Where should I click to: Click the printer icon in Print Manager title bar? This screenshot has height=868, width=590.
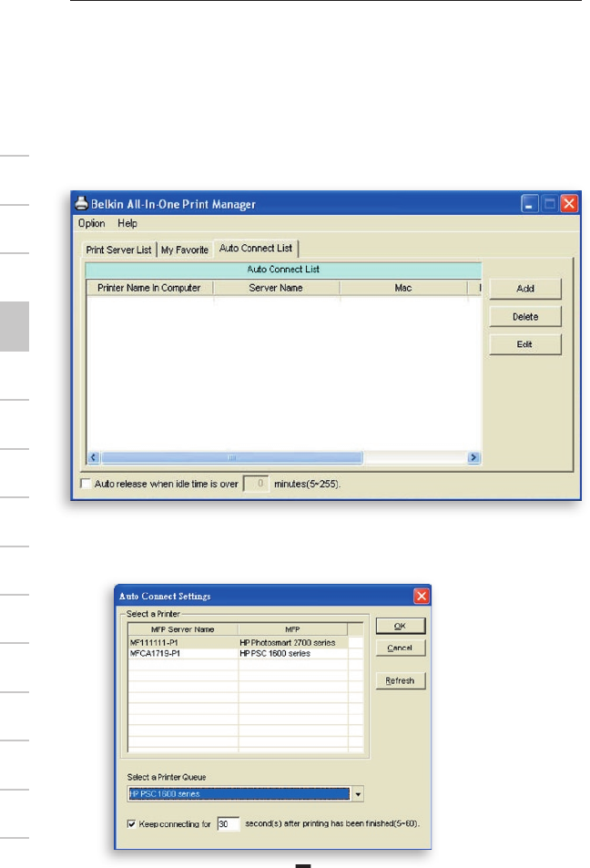tap(81, 203)
